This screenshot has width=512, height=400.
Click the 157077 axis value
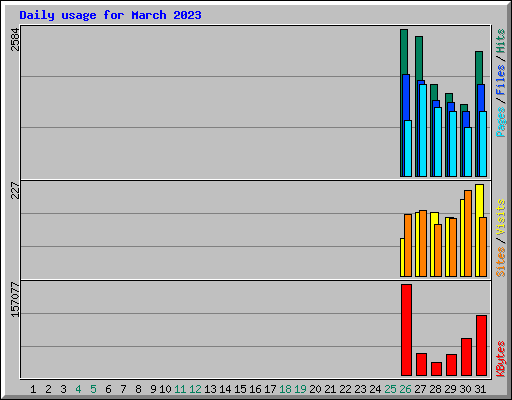15,300
